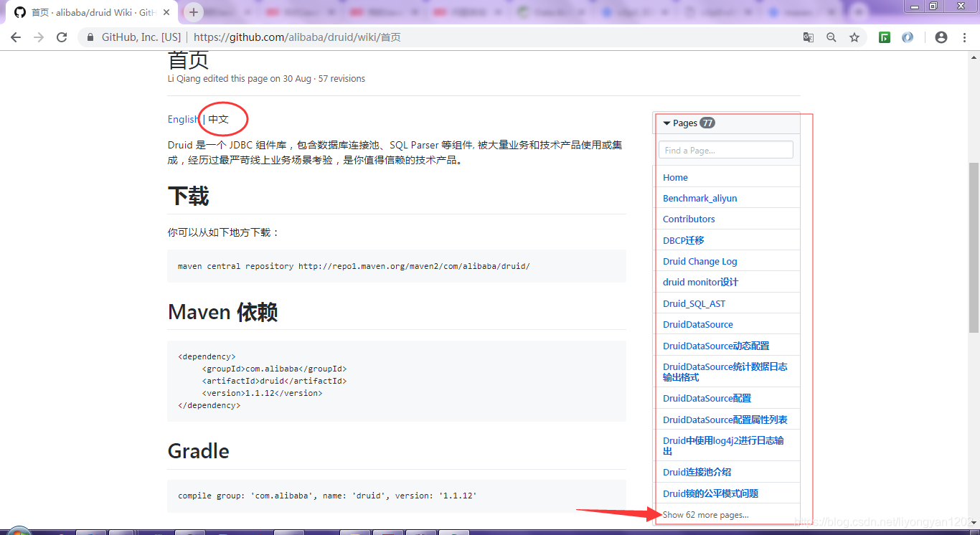Click the Gradle heading
980x535 pixels.
[x=199, y=451]
